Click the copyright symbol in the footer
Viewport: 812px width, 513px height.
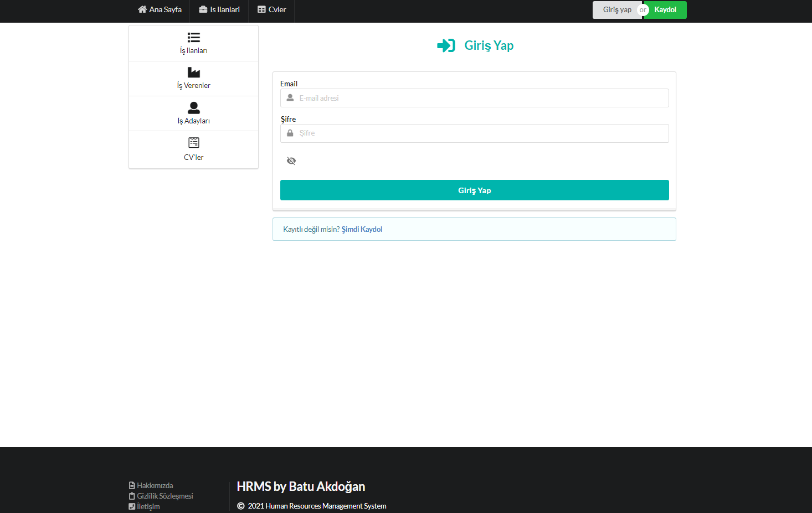tap(241, 506)
